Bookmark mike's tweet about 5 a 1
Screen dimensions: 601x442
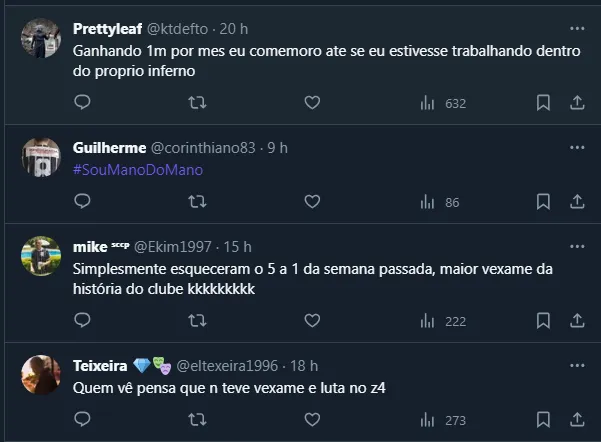pos(544,320)
